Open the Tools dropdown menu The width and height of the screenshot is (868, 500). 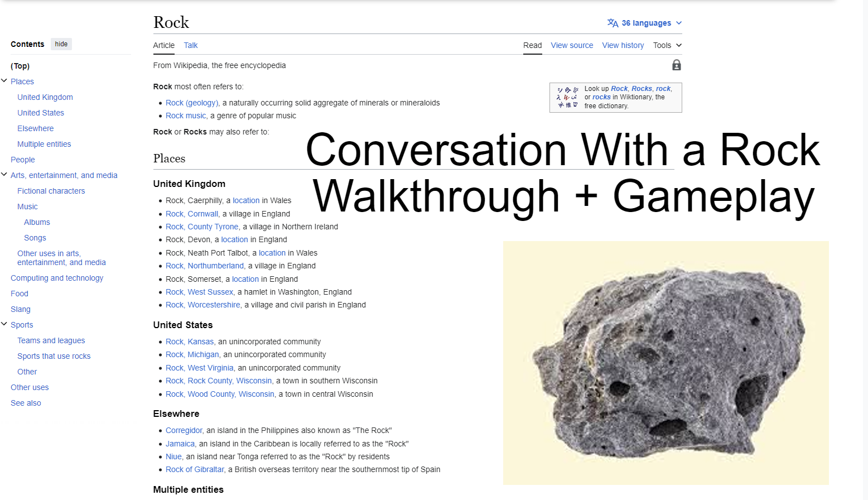tap(667, 45)
